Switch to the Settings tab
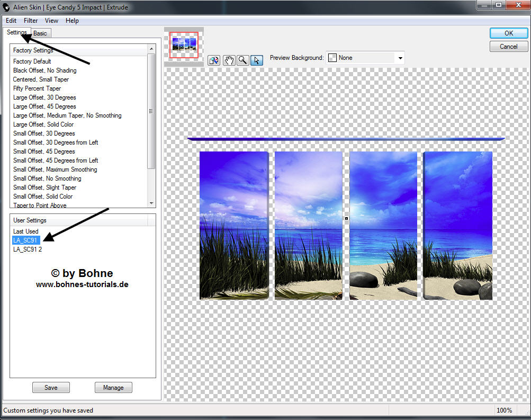 16,32
